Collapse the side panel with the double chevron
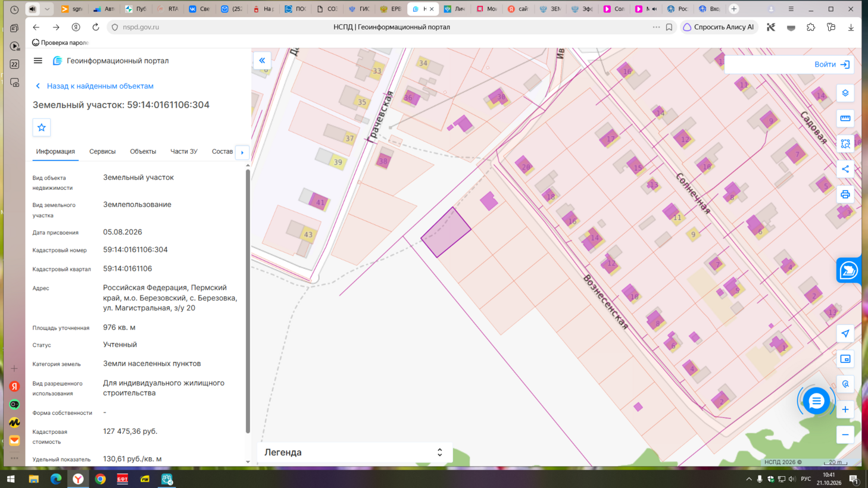 click(262, 61)
